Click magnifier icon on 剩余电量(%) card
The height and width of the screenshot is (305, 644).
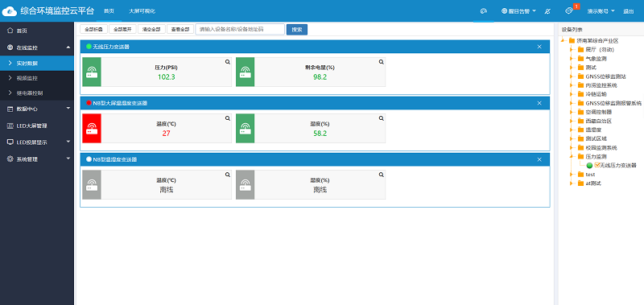click(381, 62)
